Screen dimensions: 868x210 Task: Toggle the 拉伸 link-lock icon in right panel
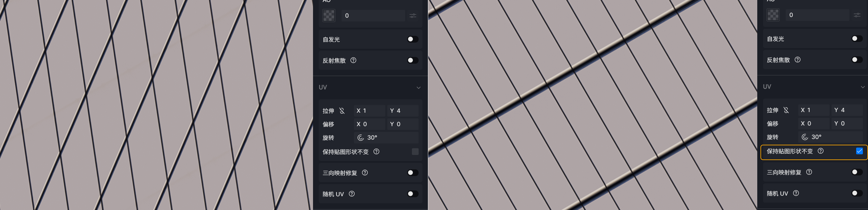(786, 110)
